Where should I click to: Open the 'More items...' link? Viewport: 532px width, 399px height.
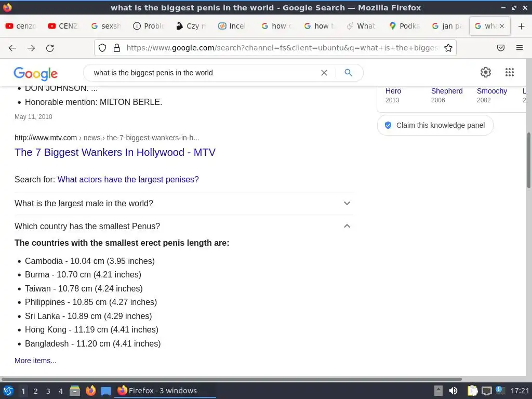(x=35, y=361)
